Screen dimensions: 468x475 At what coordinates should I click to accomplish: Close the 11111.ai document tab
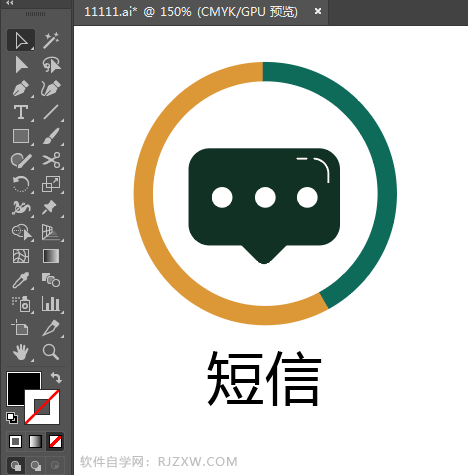318,12
